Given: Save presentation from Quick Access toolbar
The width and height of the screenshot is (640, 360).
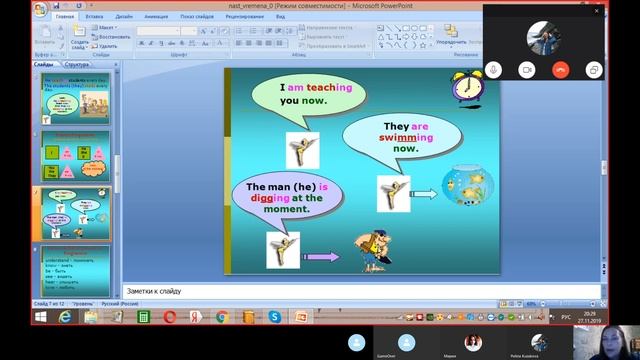Looking at the screenshot, I should tap(56, 6).
